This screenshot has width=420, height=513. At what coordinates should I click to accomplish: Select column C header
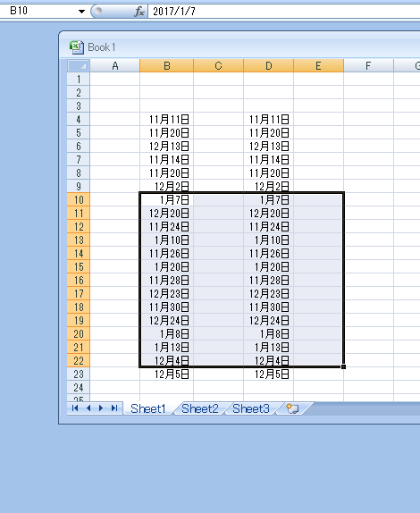point(219,66)
